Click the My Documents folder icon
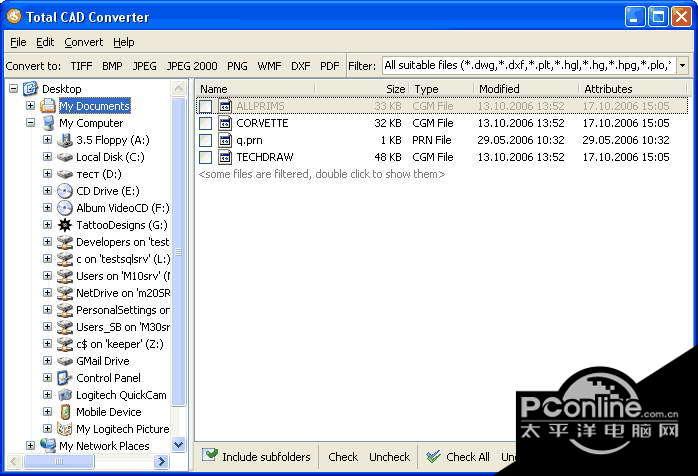Screen dimensions: 698x476 pos(48,106)
